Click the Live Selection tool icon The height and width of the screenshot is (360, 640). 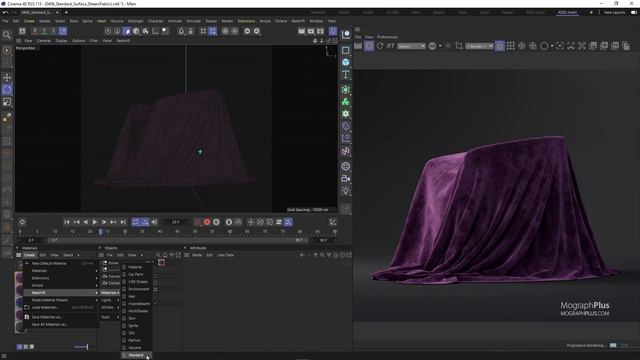[7, 51]
